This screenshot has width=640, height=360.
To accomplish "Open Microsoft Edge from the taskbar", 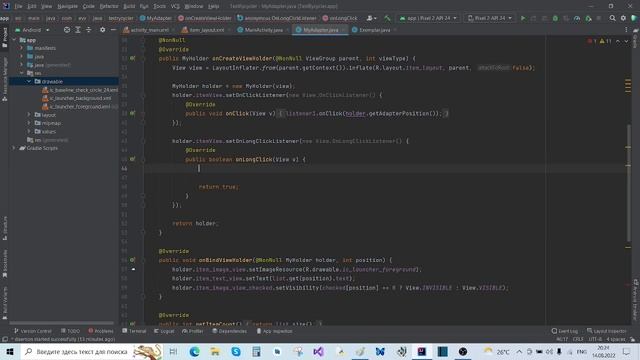I will pos(194,351).
